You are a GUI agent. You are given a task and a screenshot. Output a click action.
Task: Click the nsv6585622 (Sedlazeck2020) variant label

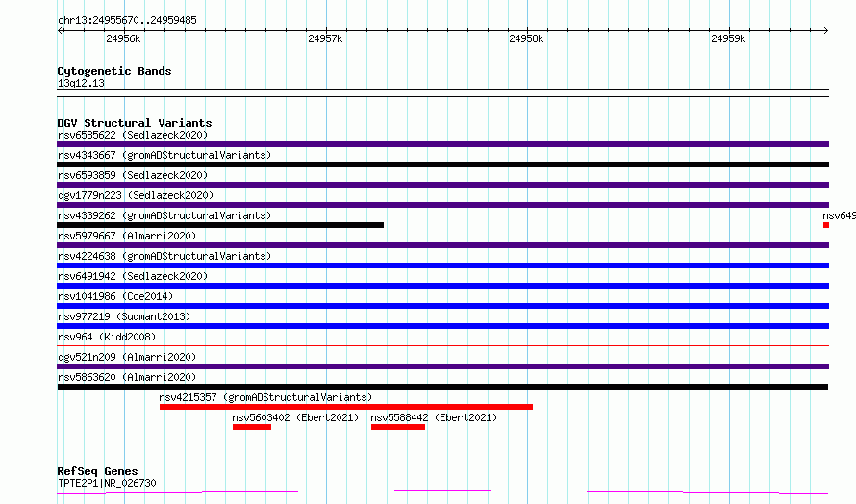[x=133, y=135]
